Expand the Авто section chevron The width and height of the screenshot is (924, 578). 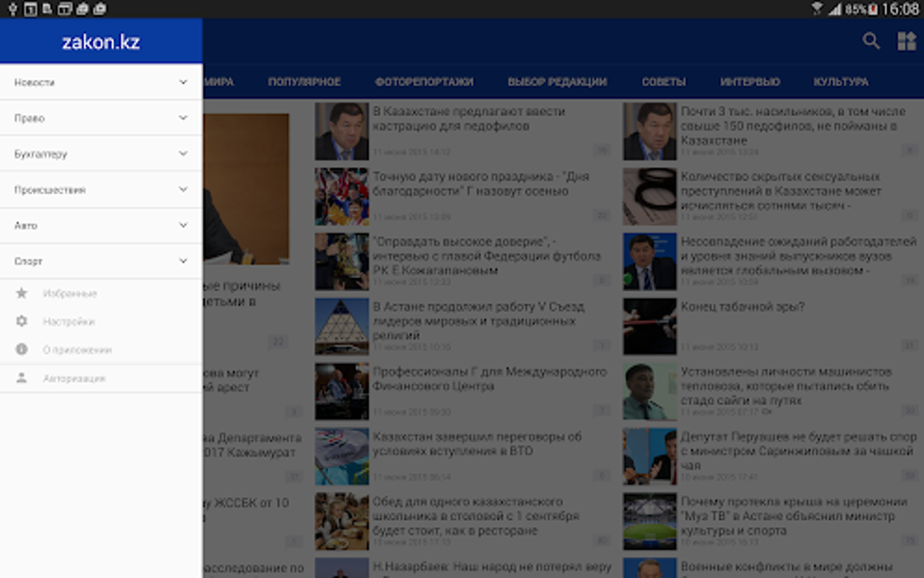tap(183, 225)
